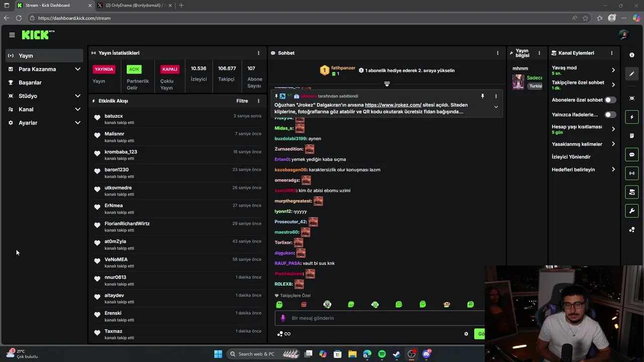This screenshot has height=362, width=644.
Task: Open chat settings gear icon
Action: (x=466, y=334)
